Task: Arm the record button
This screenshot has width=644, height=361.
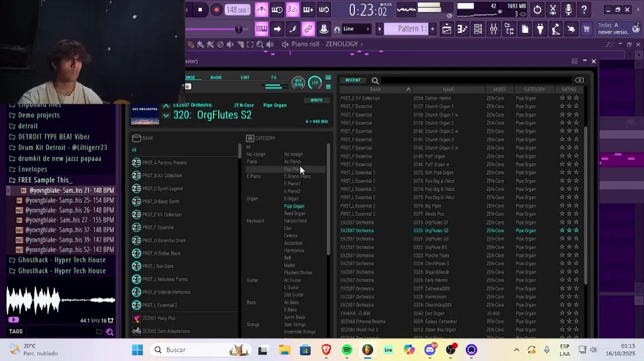Action: [216, 10]
